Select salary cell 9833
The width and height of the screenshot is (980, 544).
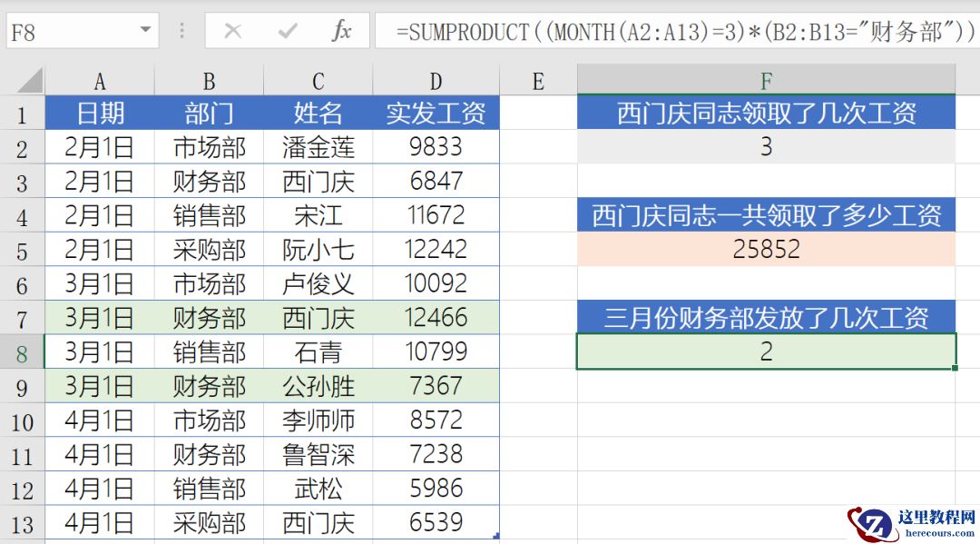(436, 147)
